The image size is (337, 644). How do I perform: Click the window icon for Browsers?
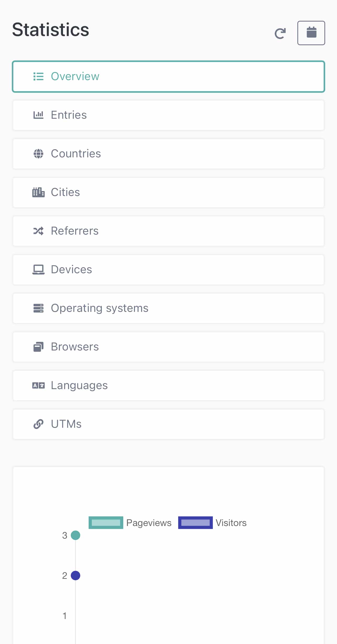38,347
